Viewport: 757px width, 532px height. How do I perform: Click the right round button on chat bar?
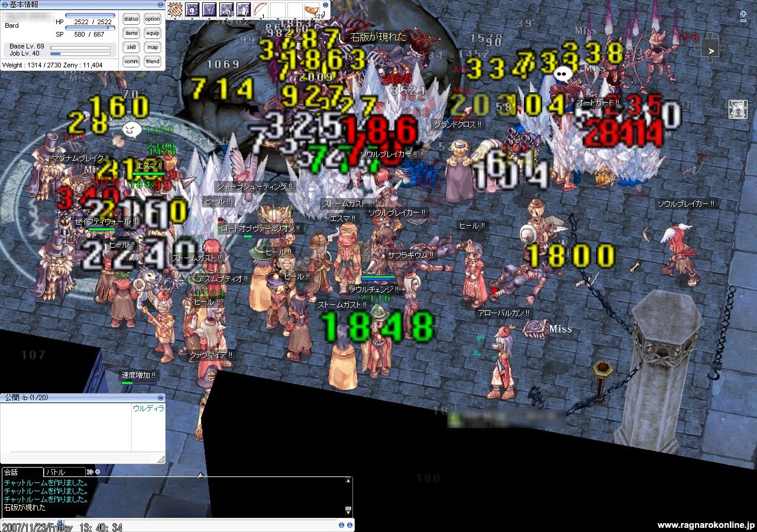(350, 525)
